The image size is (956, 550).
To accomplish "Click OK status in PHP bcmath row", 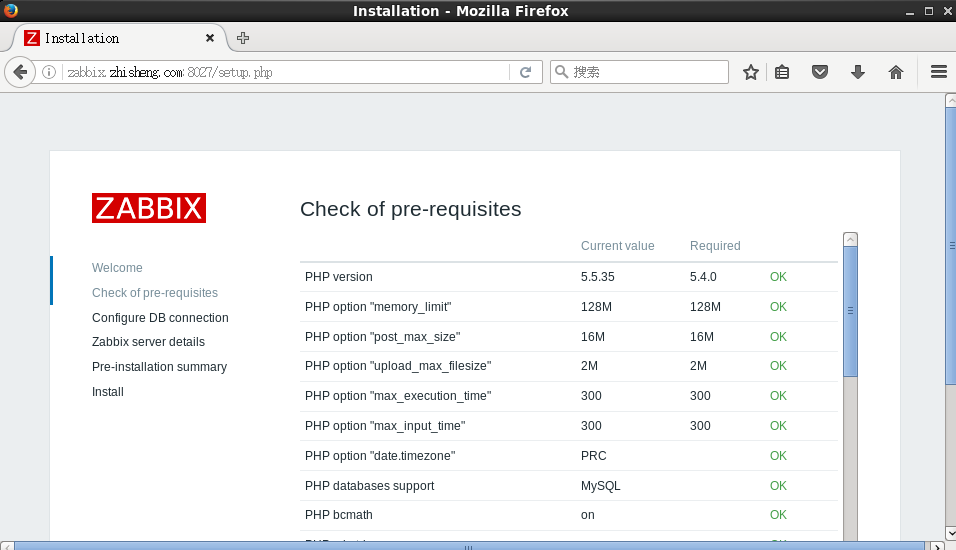I will pyautogui.click(x=778, y=515).
